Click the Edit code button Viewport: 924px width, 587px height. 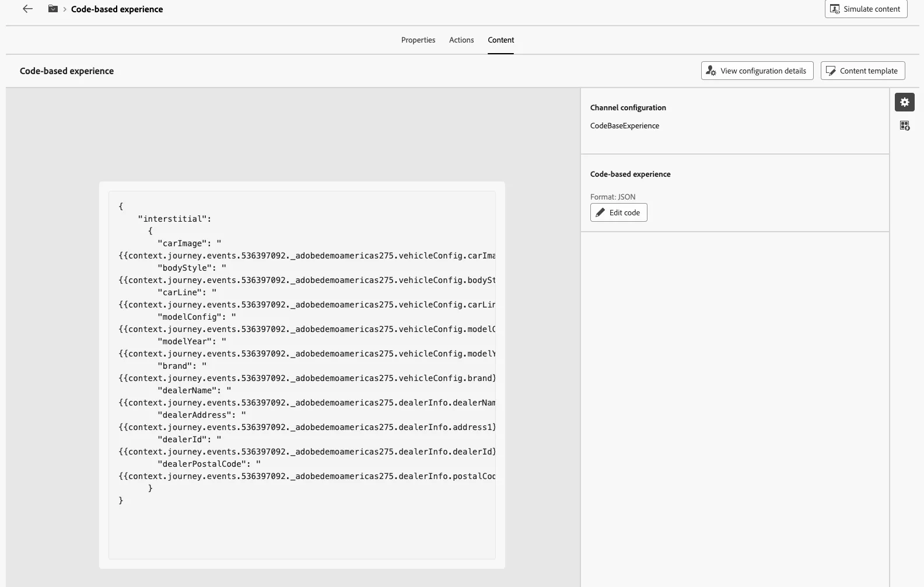coord(618,212)
